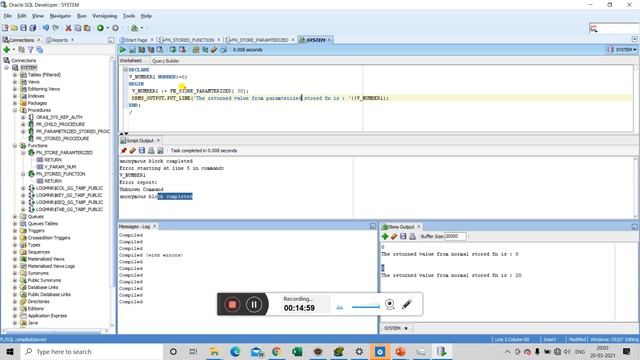Click the Copy icon in main toolbar
This screenshot has height=360, width=640.
click(x=78, y=28)
